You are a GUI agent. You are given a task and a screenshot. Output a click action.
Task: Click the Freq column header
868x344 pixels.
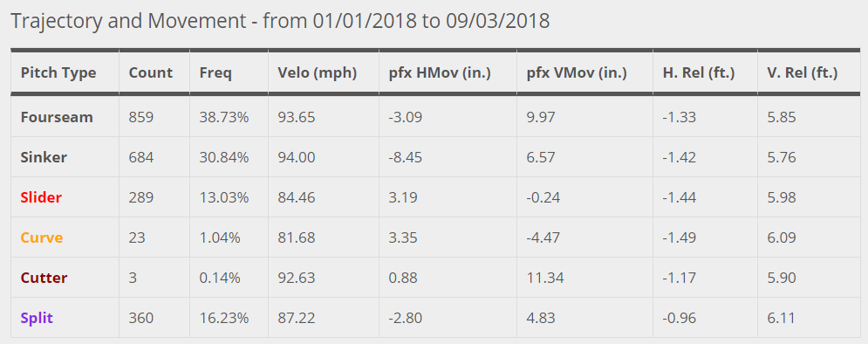(x=215, y=72)
